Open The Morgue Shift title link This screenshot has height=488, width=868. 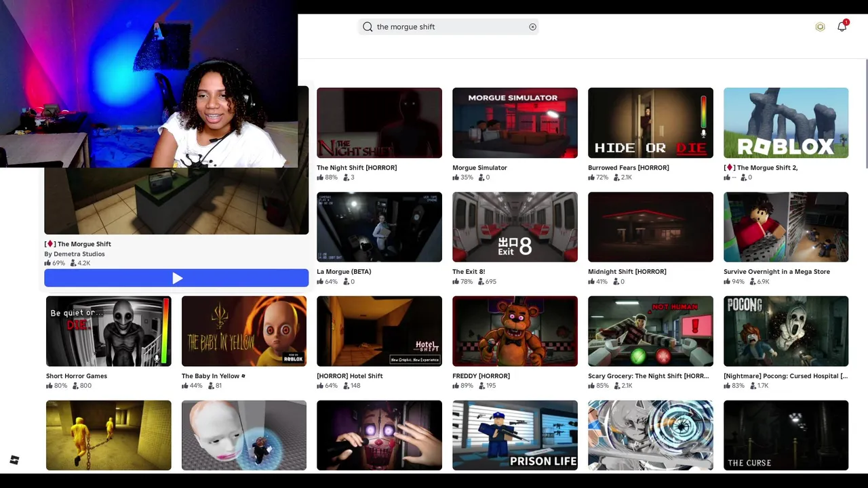[77, 244]
